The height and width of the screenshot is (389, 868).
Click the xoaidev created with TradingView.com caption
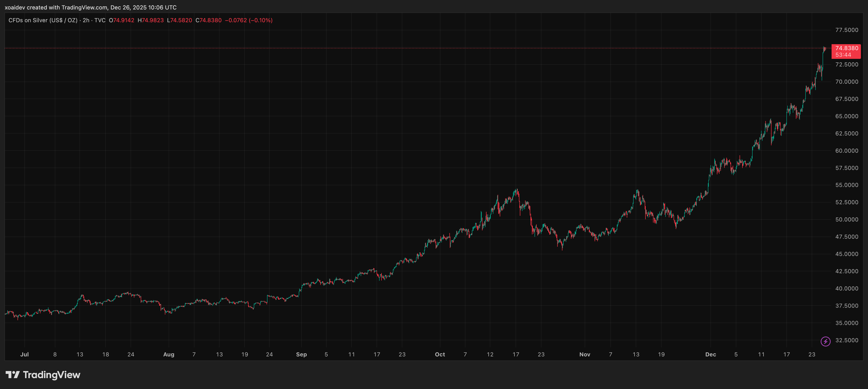pyautogui.click(x=90, y=7)
